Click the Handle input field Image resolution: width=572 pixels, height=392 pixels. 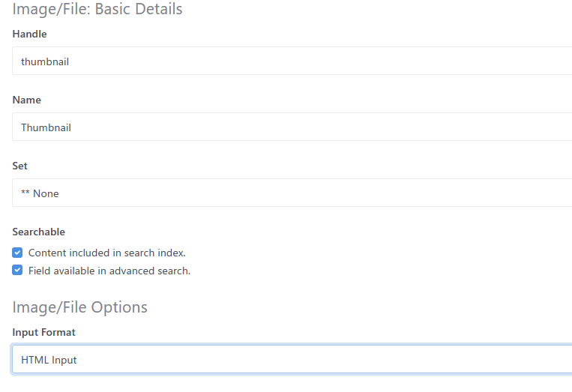tap(292, 61)
